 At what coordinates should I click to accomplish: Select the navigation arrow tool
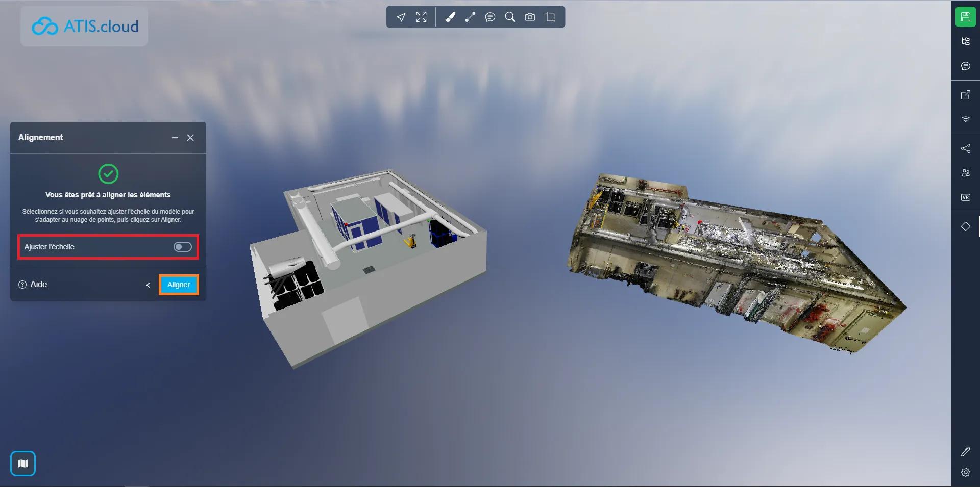(x=401, y=17)
